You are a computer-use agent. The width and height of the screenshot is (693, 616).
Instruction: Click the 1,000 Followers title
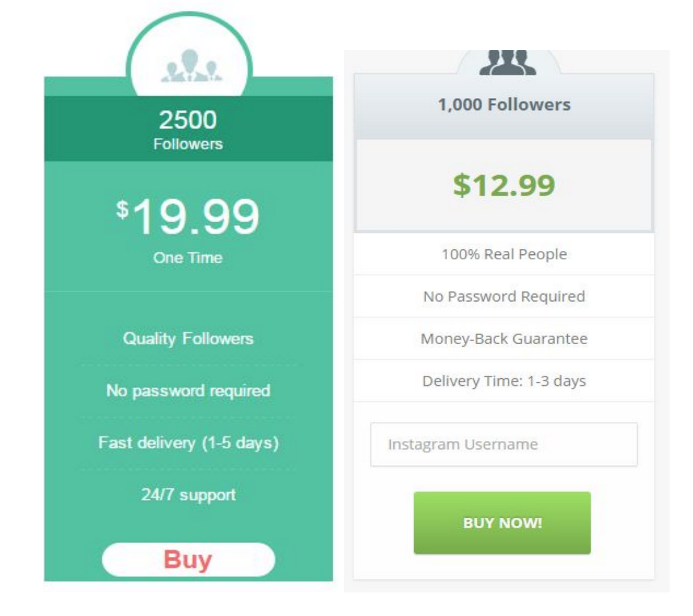click(x=503, y=104)
